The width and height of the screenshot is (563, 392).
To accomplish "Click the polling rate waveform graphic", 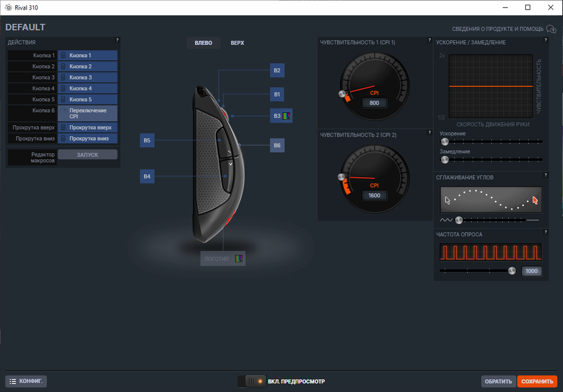I will click(491, 252).
